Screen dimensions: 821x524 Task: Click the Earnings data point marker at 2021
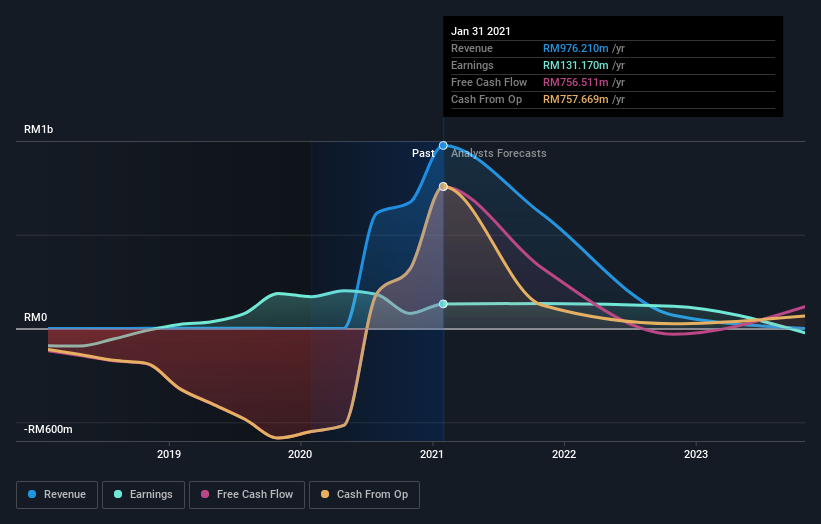[x=443, y=304]
